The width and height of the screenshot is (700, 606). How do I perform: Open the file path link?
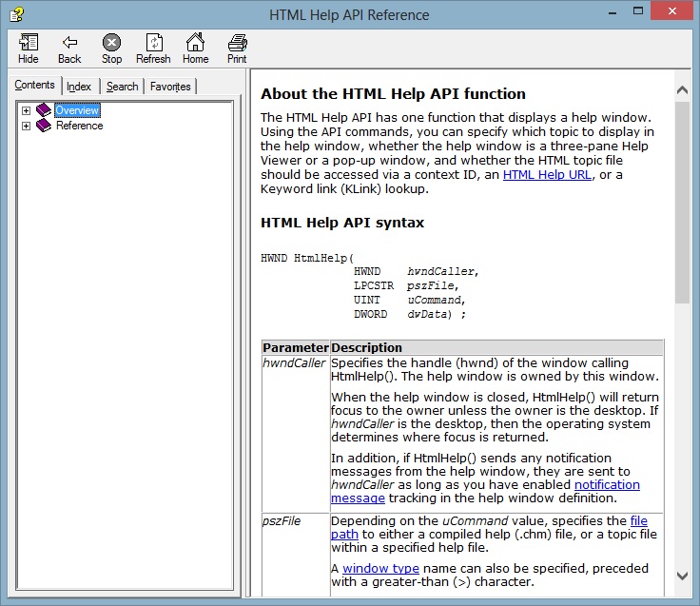639,520
